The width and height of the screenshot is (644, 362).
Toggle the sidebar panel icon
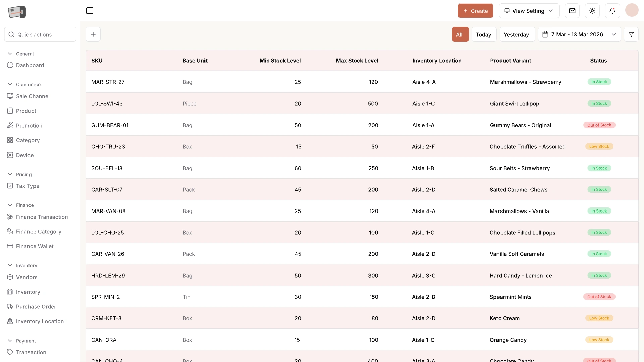[90, 11]
